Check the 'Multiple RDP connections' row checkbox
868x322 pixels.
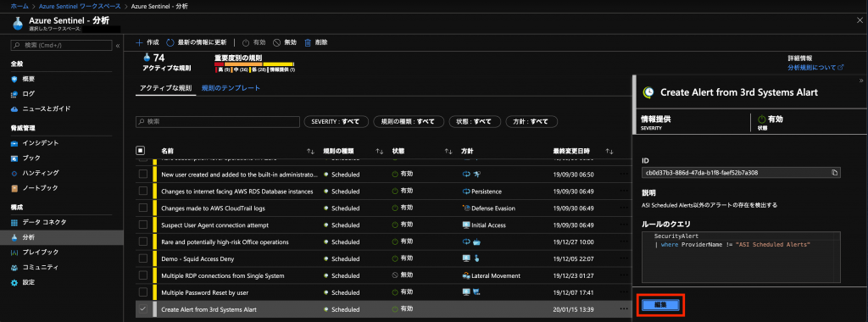pos(143,275)
